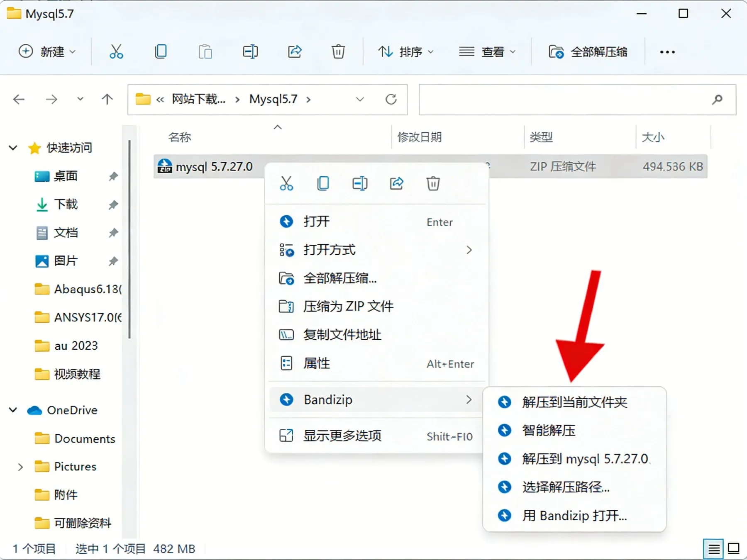Expand the address bar history dropdown
The height and width of the screenshot is (560, 747).
[x=360, y=100]
